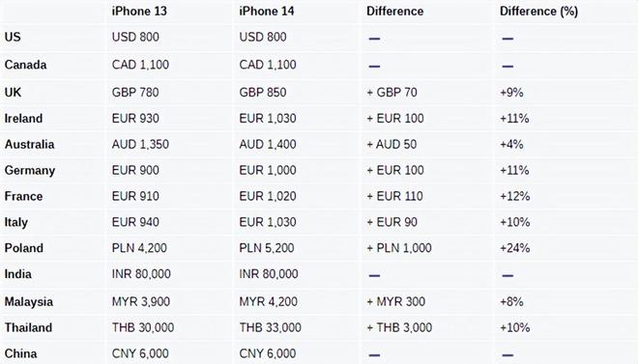Select the + AUD 50 difference cell
Screen dimensions: 638x364
pos(391,144)
